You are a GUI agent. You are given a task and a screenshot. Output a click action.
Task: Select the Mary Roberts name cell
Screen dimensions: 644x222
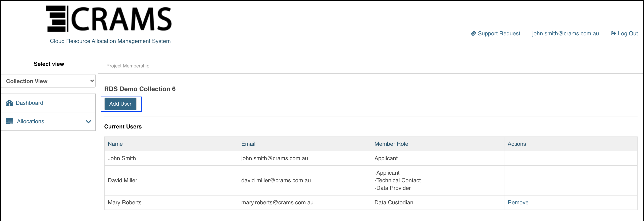click(x=171, y=203)
